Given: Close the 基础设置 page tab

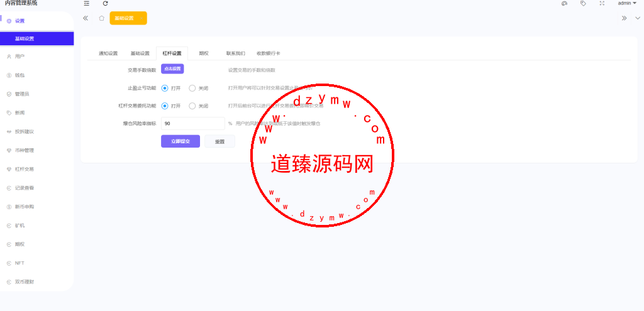Looking at the screenshot, I should pos(142,18).
